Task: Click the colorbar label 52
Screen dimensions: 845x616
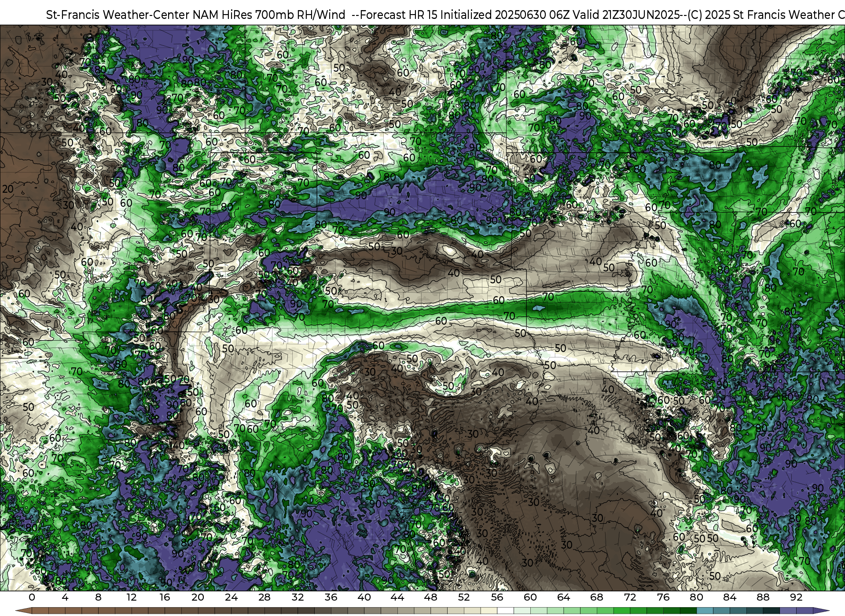Action: 464,597
